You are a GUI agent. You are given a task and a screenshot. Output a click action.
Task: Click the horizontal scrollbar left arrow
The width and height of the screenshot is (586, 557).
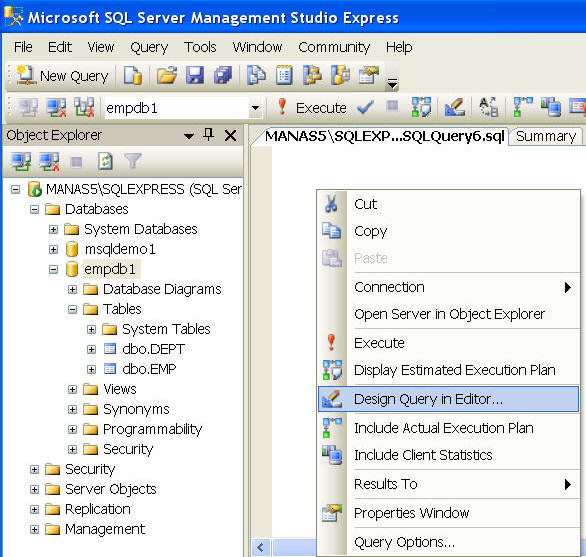click(261, 548)
